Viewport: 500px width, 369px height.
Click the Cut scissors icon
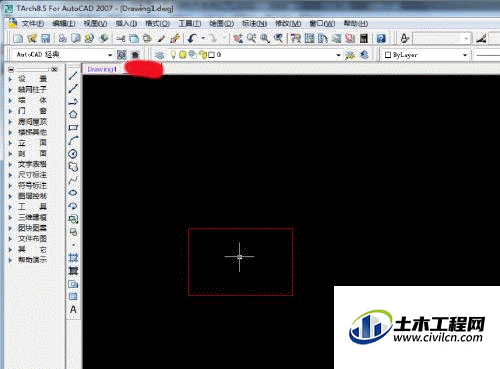point(121,38)
